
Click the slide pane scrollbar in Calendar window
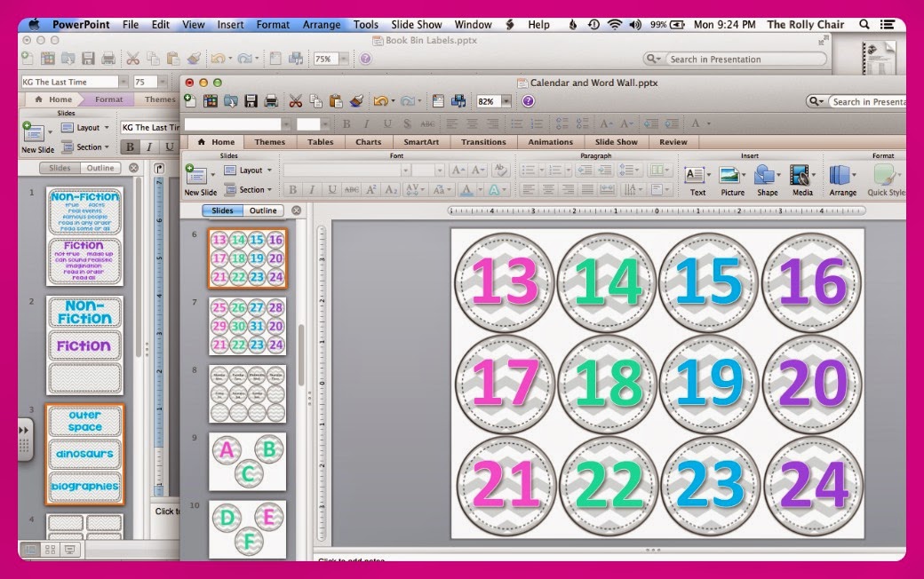(301, 354)
